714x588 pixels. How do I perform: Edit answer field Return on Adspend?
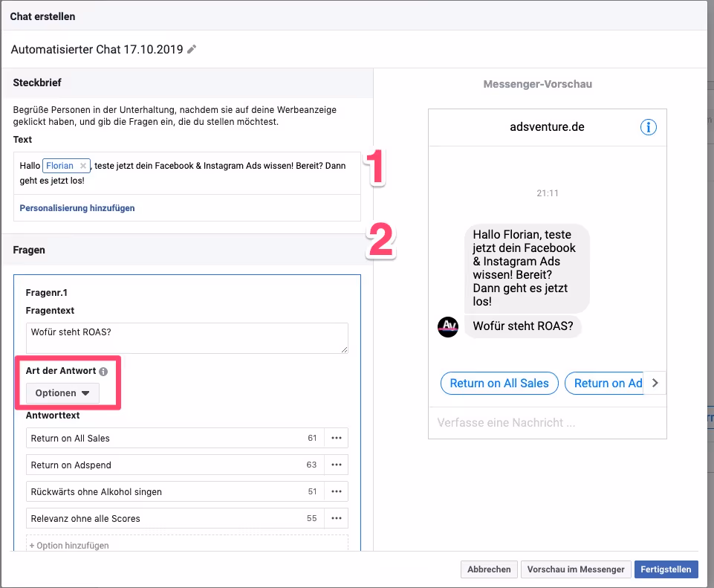click(x=175, y=465)
